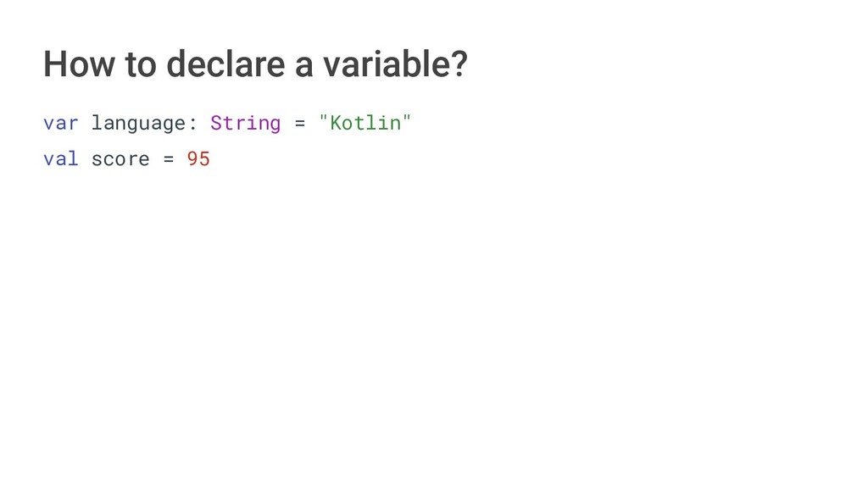Click the "score" variable name

120,159
